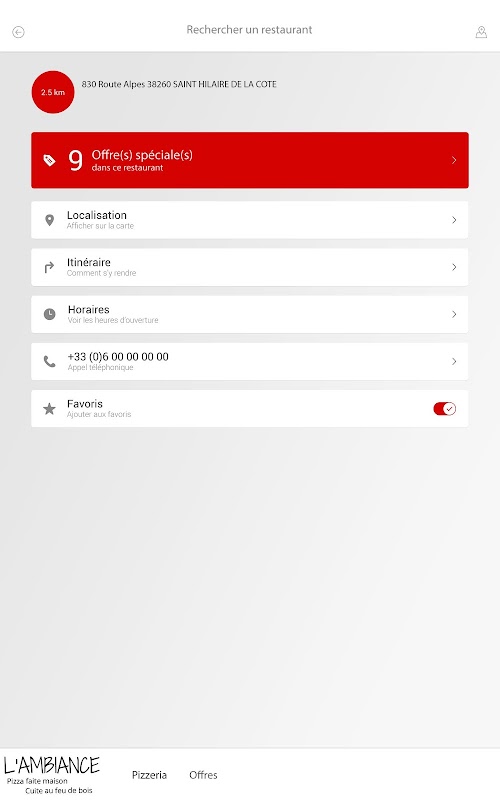Image resolution: width=500 pixels, height=800 pixels.
Task: Click the 2.5 km distance badge
Action: [x=53, y=92]
